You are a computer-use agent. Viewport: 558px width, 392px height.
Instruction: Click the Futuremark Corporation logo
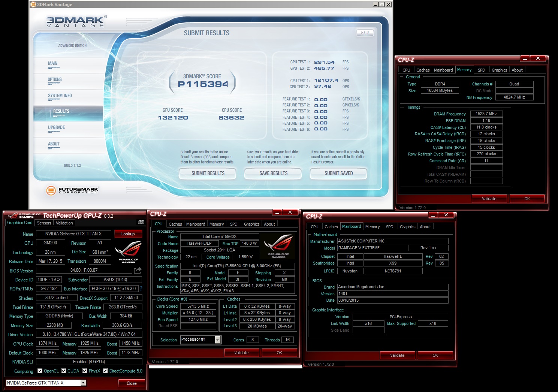point(72,190)
